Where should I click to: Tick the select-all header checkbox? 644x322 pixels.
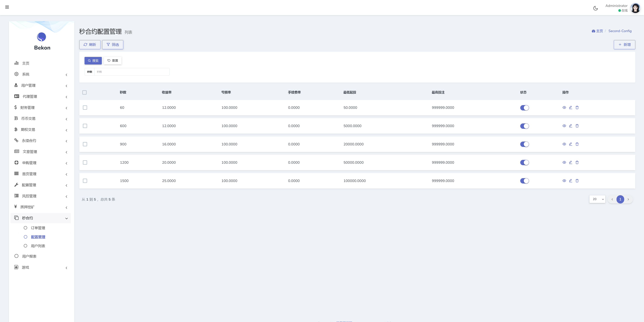[85, 93]
